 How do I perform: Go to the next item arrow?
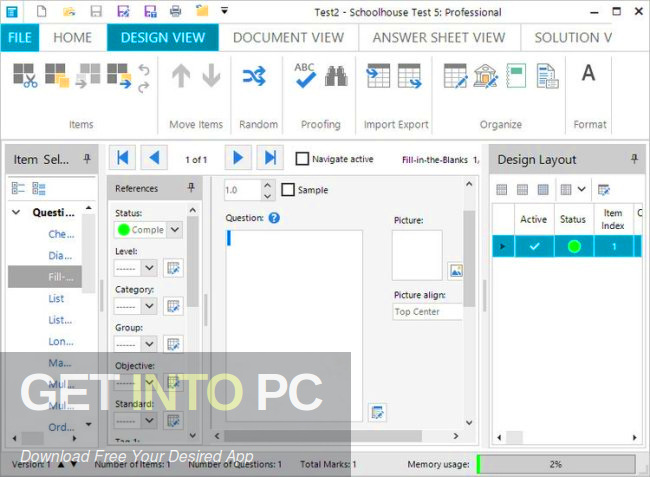tap(238, 157)
